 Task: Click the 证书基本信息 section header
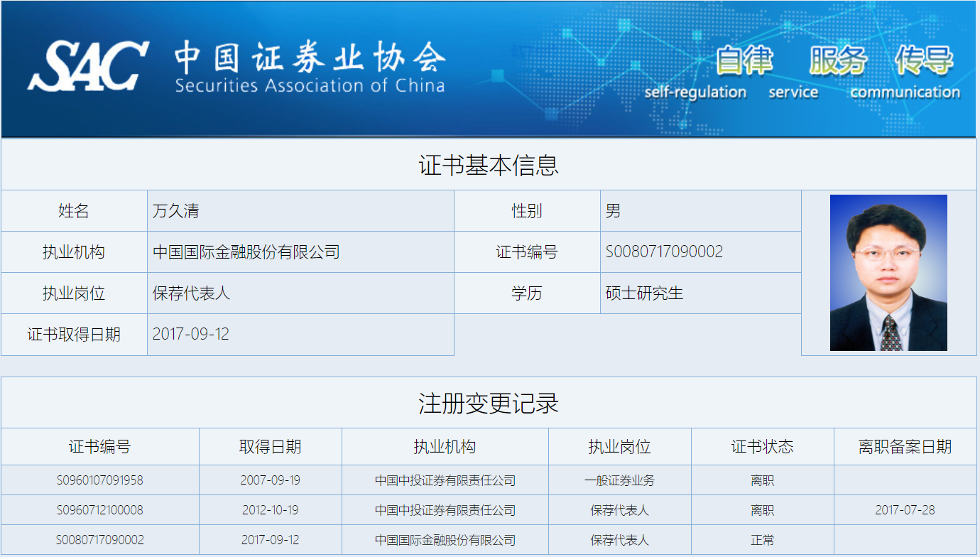click(x=490, y=163)
